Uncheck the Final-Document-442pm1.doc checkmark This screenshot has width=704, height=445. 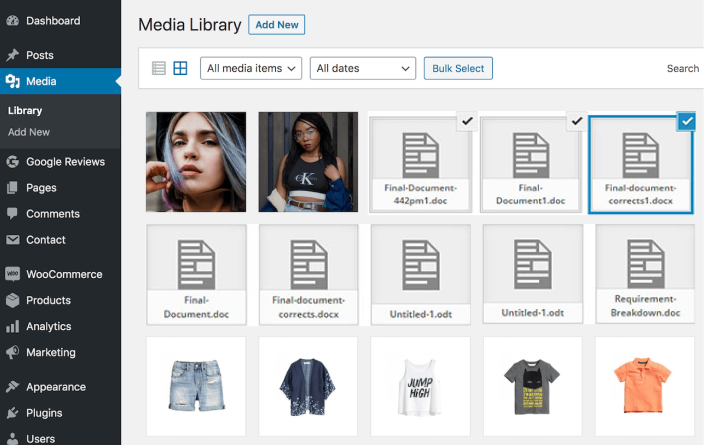(466, 121)
